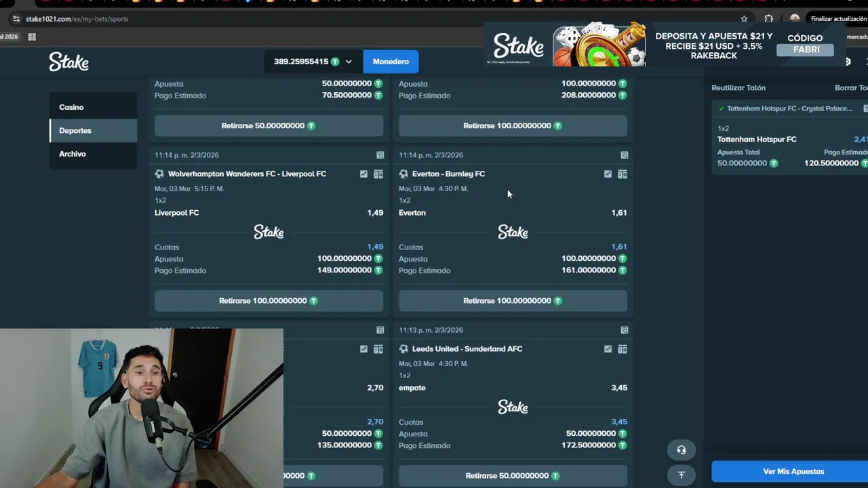
Task: Open scoreboard icon for Wolverhampton - Liverpool bet
Action: coord(378,174)
